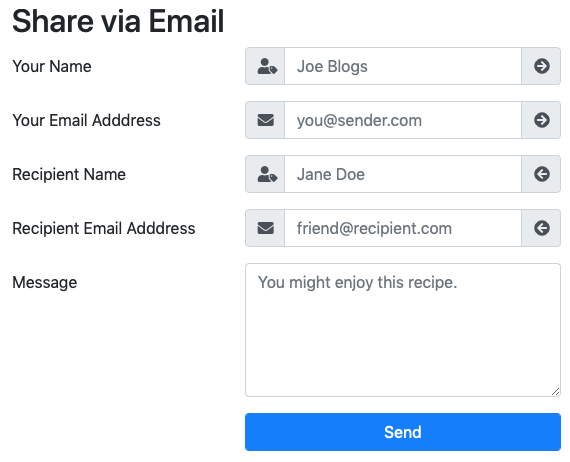Click the right-arrow icon on the sender email field
Viewport: 570px width, 462px height.
click(541, 120)
